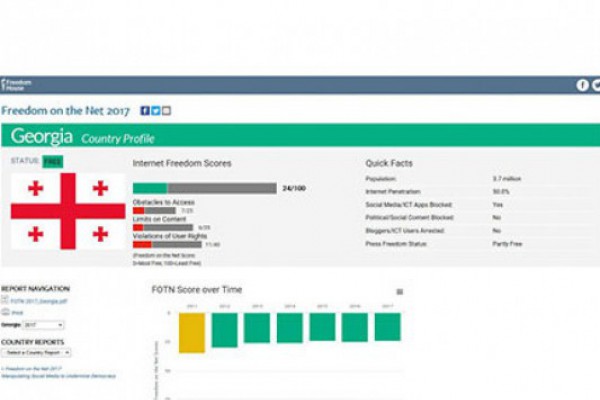Click the FOTN Score over Time heading
This screenshot has height=400, width=600.
(x=197, y=290)
